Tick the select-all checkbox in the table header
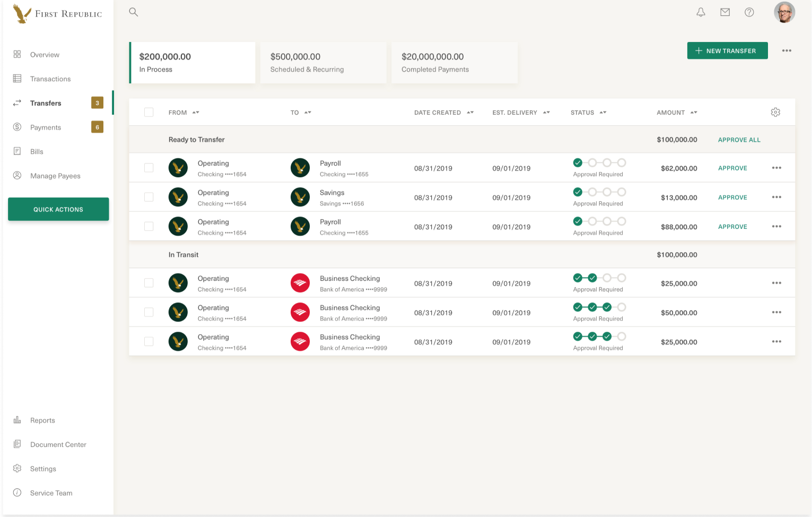This screenshot has height=517, width=812. tap(149, 112)
